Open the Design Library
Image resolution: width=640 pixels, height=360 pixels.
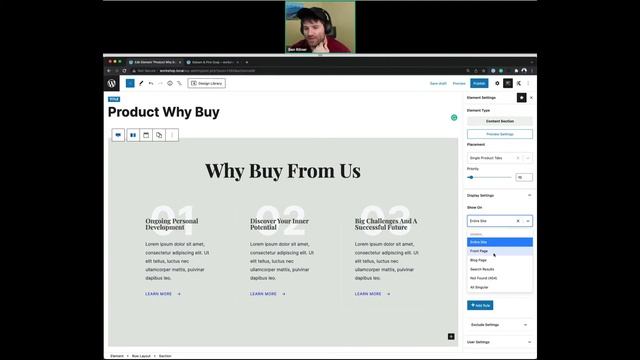(x=207, y=83)
